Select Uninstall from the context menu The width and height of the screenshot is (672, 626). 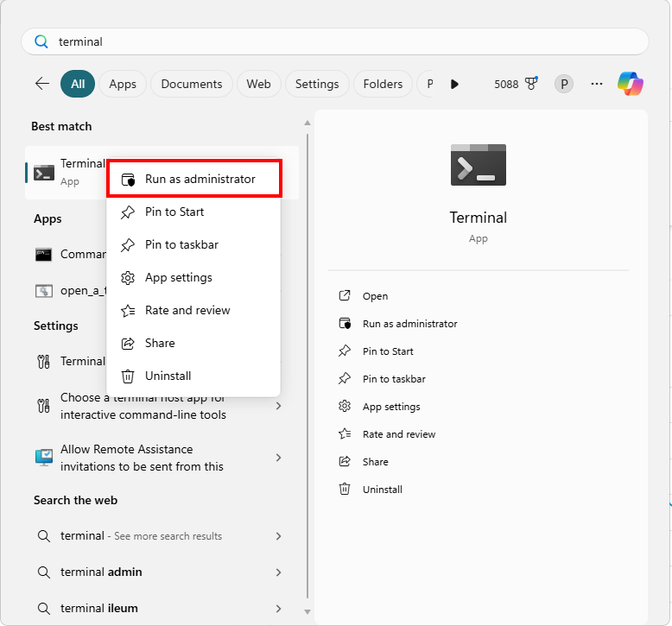pos(168,376)
